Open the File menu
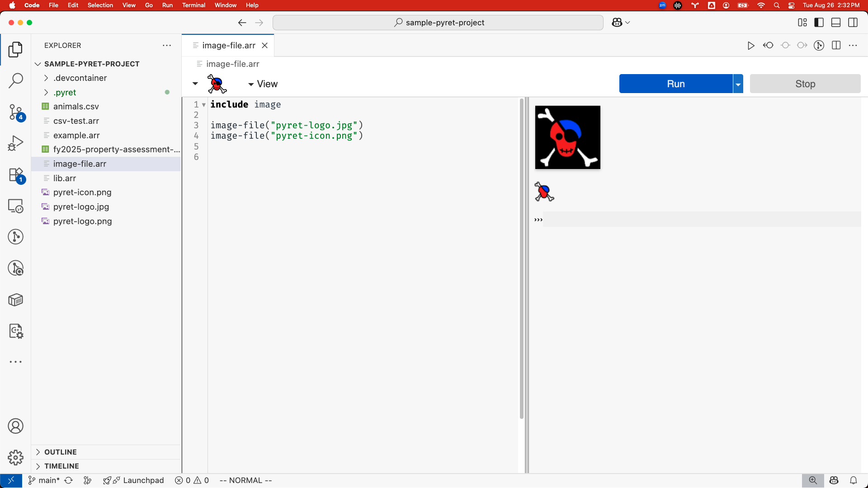 [53, 5]
